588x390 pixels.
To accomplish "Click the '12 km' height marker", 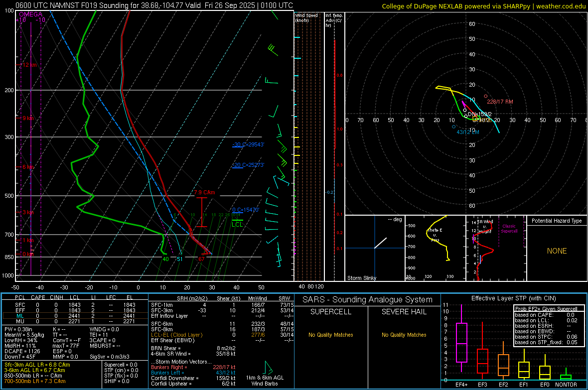I will click(x=29, y=65).
